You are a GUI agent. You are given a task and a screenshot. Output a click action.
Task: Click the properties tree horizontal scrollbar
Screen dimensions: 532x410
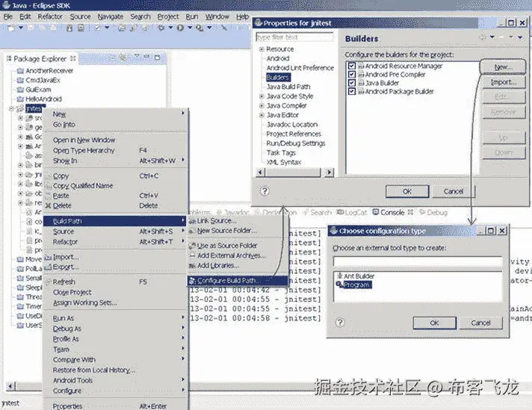(x=294, y=173)
